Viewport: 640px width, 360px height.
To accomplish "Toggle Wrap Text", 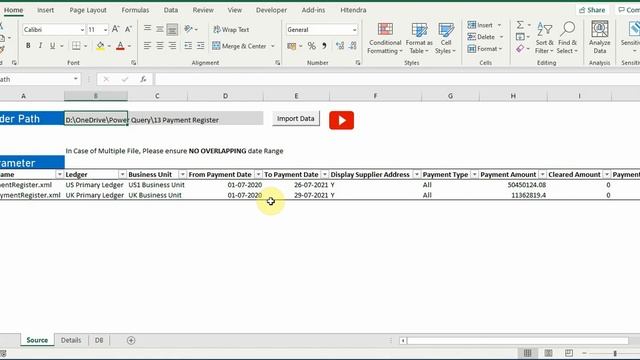I will click(x=231, y=29).
